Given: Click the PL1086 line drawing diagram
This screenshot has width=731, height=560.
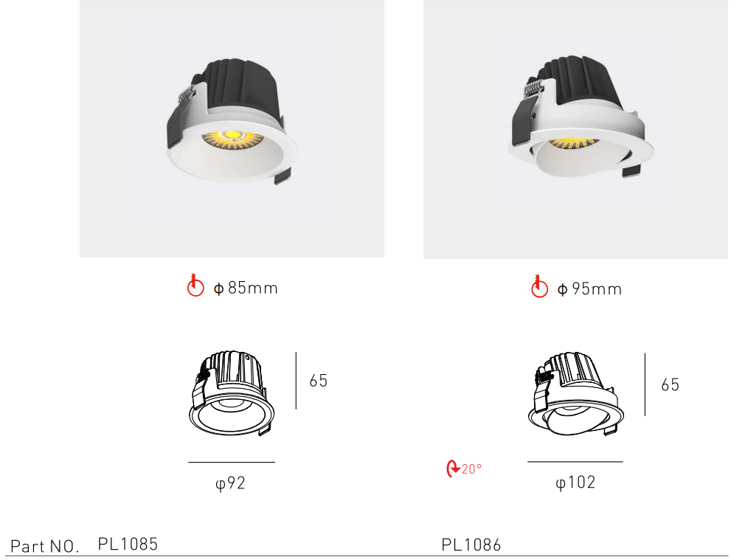Looking at the screenshot, I should [576, 394].
